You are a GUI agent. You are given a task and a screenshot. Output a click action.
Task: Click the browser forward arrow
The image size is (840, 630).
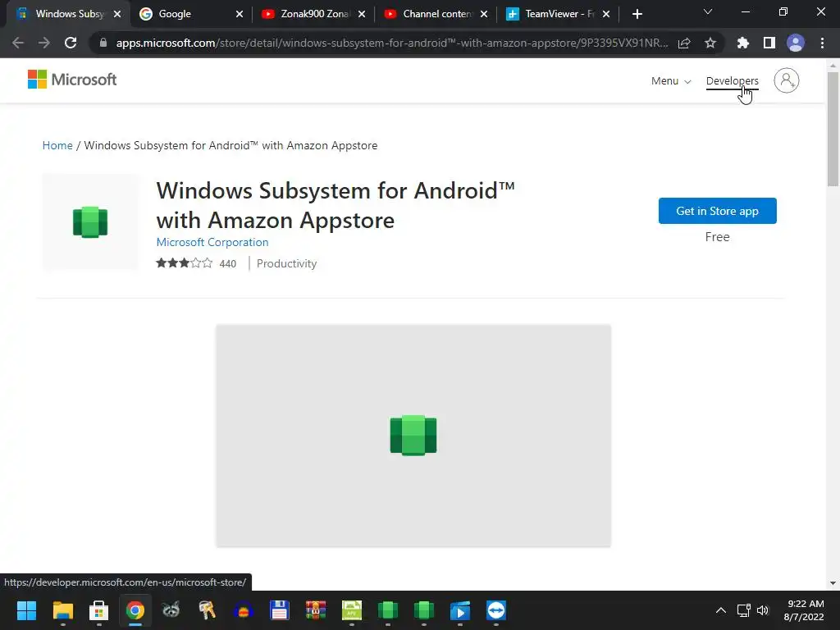pos(44,43)
